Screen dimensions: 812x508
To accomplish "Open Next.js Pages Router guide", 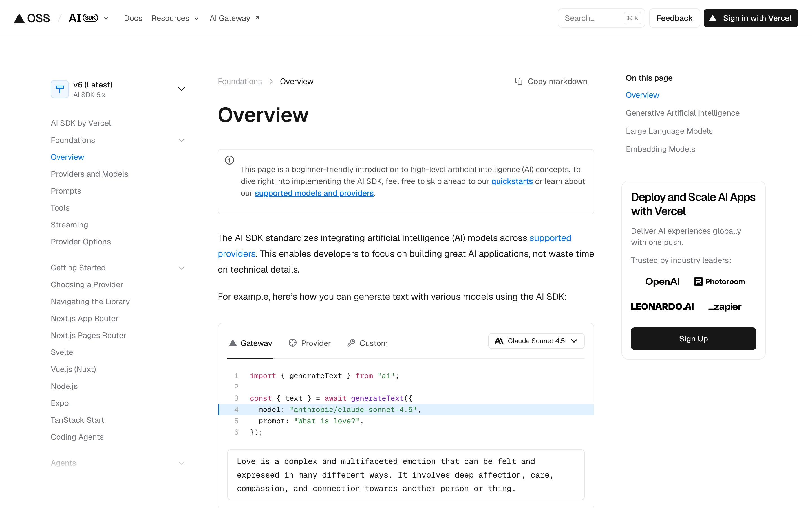I will tap(88, 335).
